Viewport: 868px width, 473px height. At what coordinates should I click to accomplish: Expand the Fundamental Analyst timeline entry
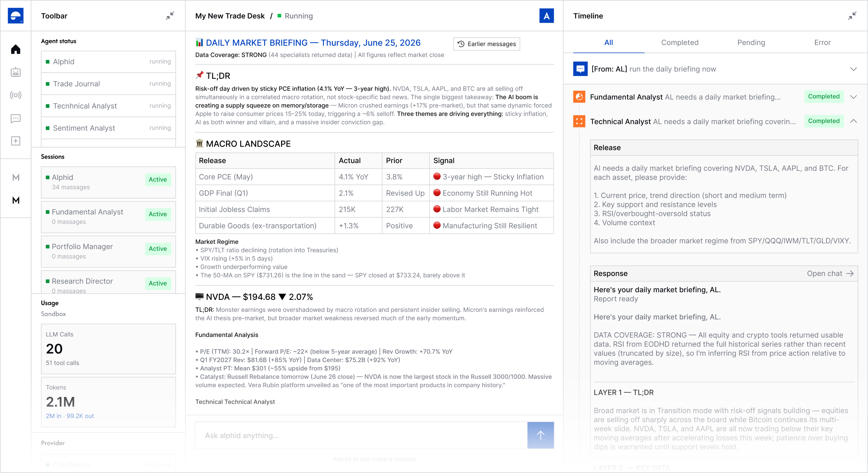[853, 97]
